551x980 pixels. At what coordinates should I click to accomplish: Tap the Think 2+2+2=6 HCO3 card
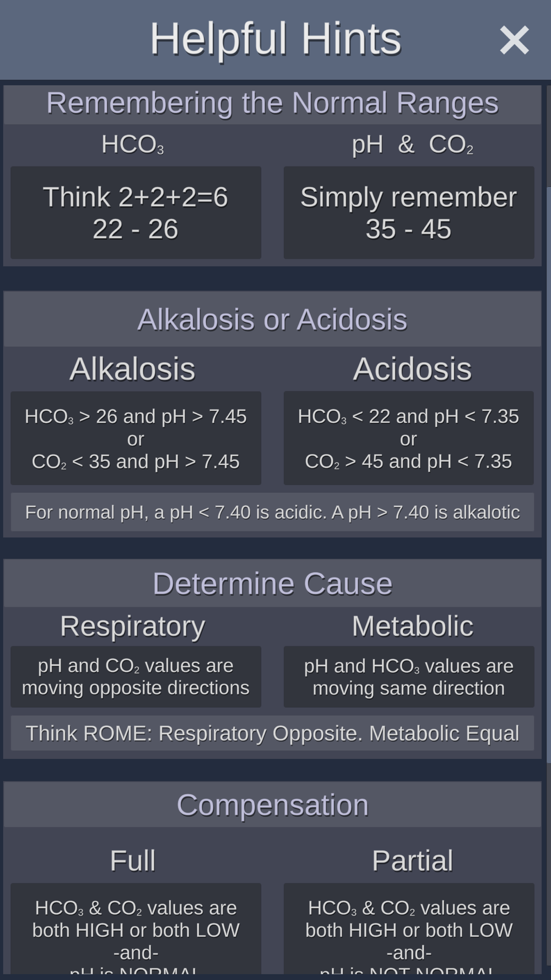(x=136, y=213)
